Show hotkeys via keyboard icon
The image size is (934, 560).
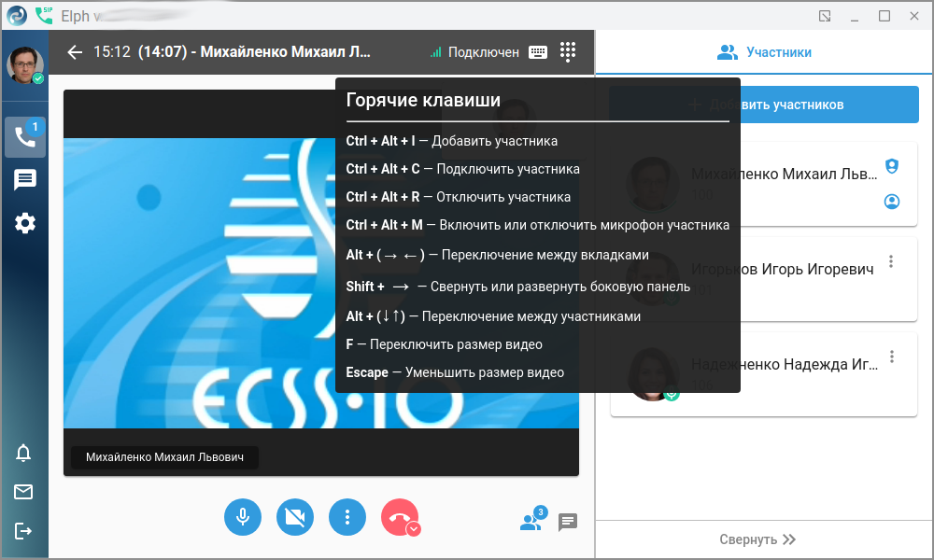point(537,52)
